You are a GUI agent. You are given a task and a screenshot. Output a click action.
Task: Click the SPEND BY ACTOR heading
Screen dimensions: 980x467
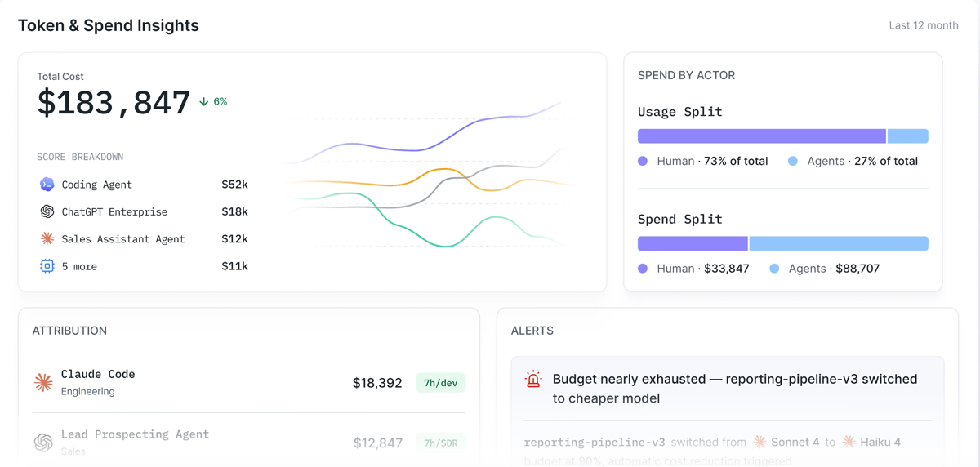686,75
